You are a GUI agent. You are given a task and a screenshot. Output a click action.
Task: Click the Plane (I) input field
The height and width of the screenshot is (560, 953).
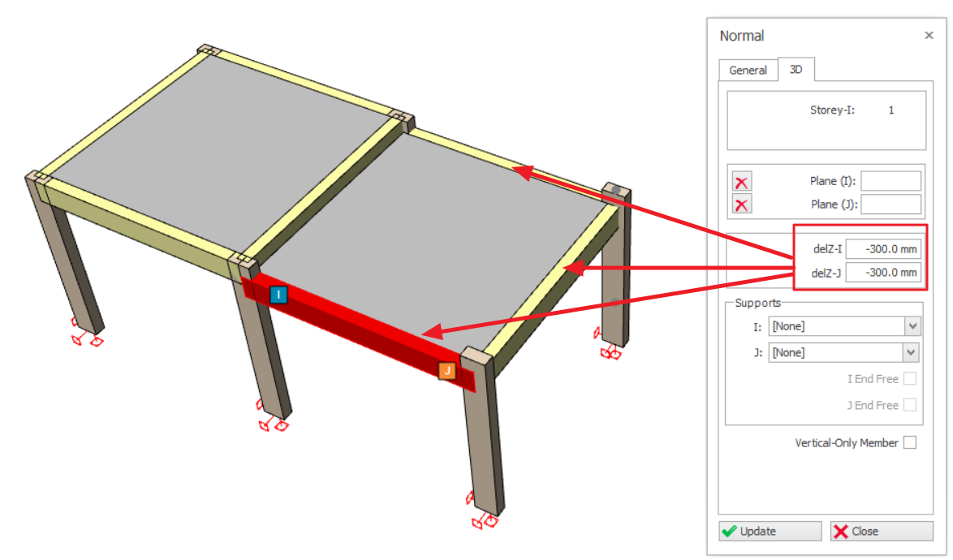coord(890,181)
